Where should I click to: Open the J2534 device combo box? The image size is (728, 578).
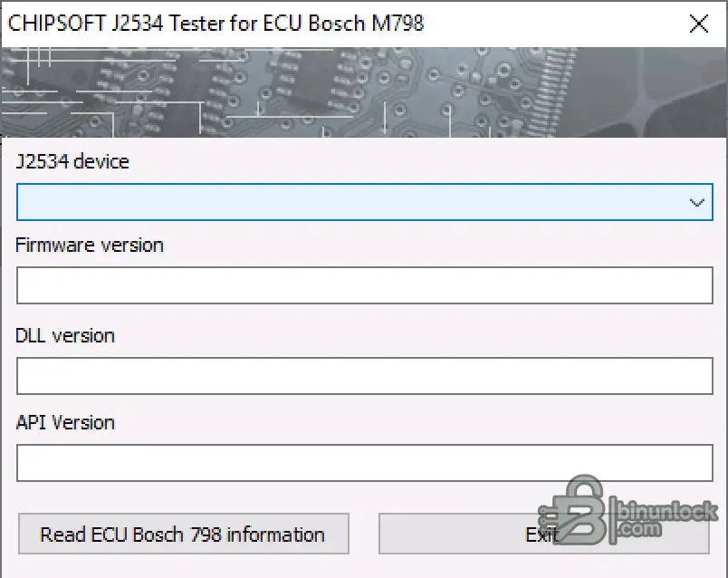(x=365, y=202)
